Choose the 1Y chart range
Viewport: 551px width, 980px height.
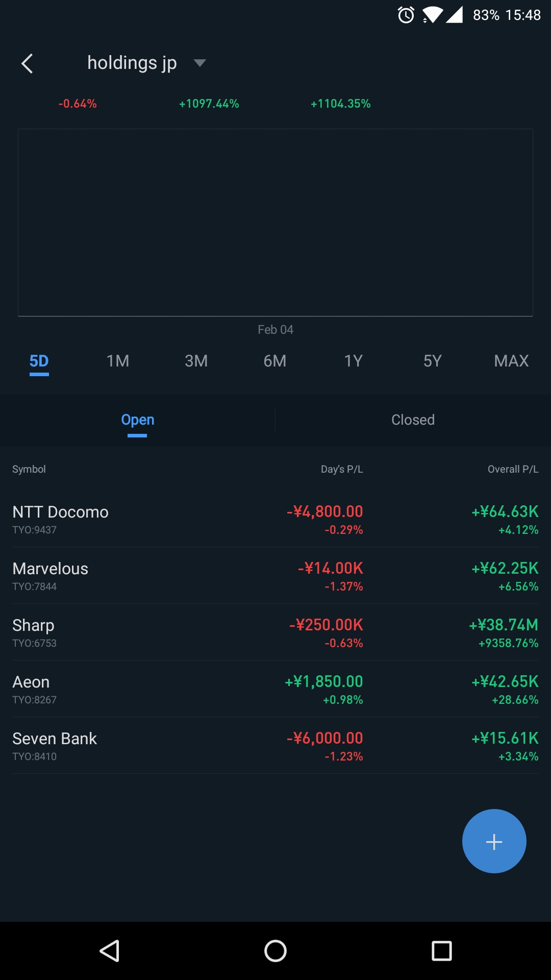pyautogui.click(x=354, y=361)
